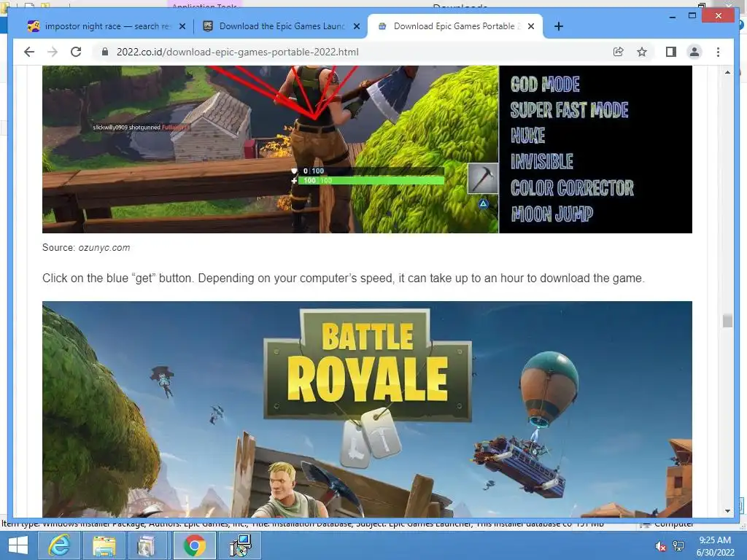This screenshot has height=560, width=747.
Task: Click scrollbar down arrow
Action: pyautogui.click(x=727, y=511)
